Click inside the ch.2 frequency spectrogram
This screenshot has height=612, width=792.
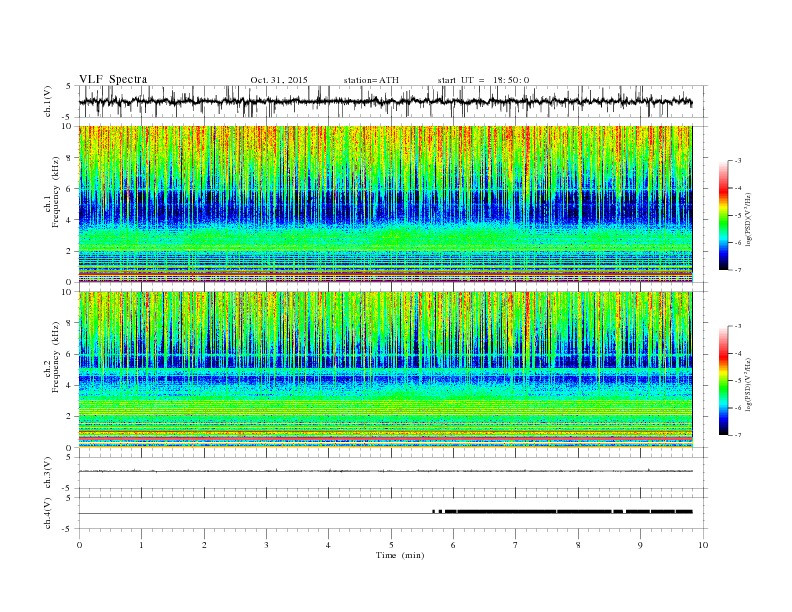[x=385, y=370]
